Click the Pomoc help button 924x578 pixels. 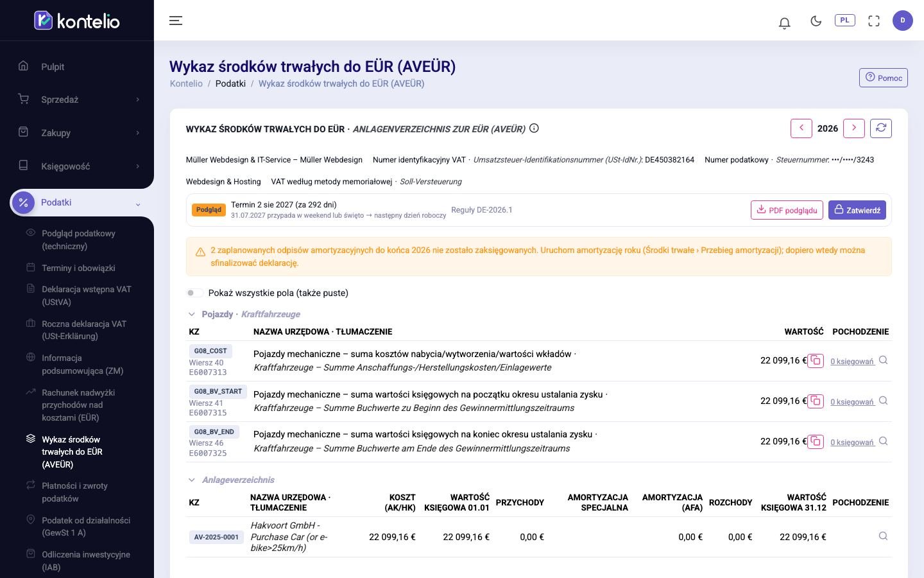(884, 78)
